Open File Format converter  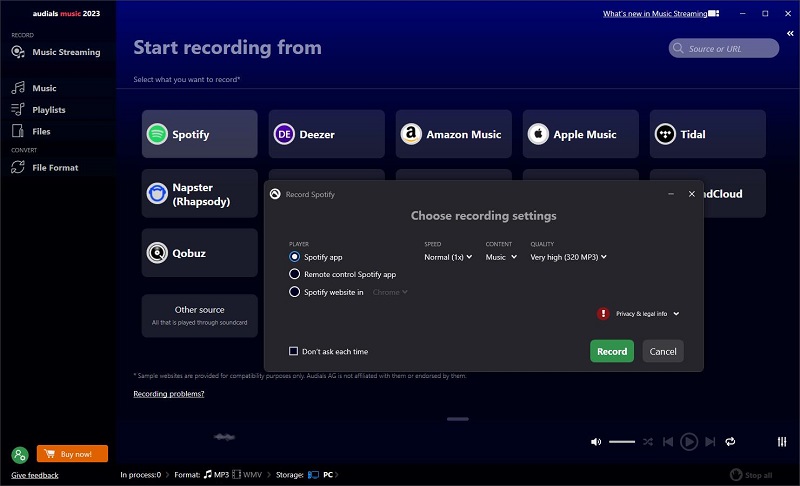45,167
